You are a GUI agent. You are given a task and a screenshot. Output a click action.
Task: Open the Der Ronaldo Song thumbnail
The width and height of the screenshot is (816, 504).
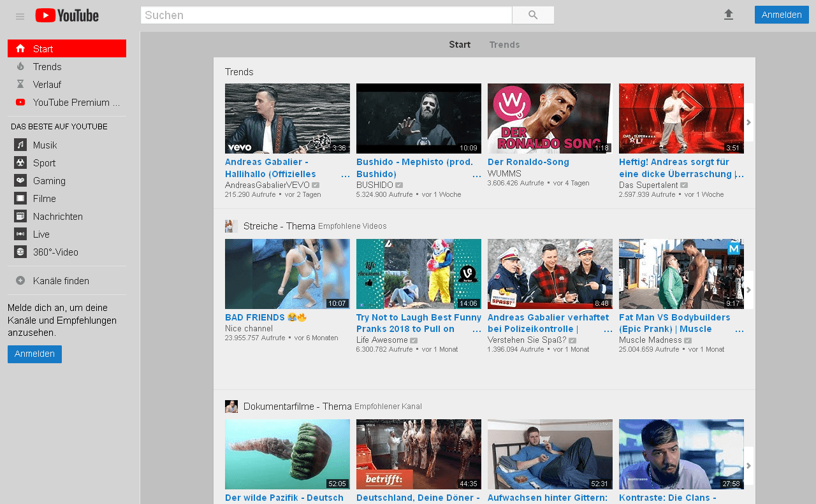(550, 119)
